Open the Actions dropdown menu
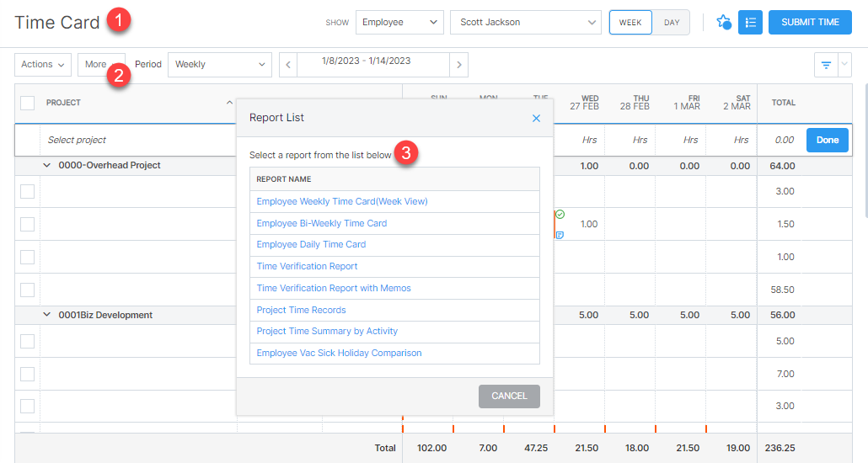Viewport: 868px width, 463px height. pos(43,65)
